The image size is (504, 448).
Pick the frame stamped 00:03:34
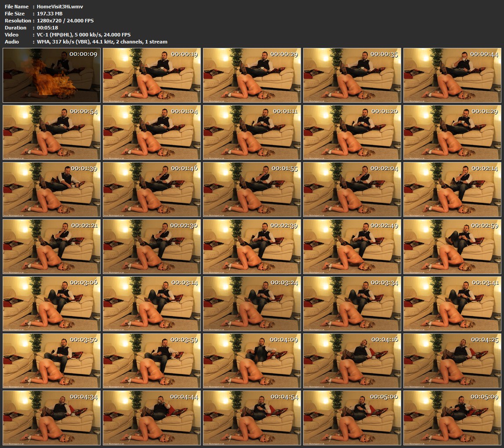coord(352,303)
